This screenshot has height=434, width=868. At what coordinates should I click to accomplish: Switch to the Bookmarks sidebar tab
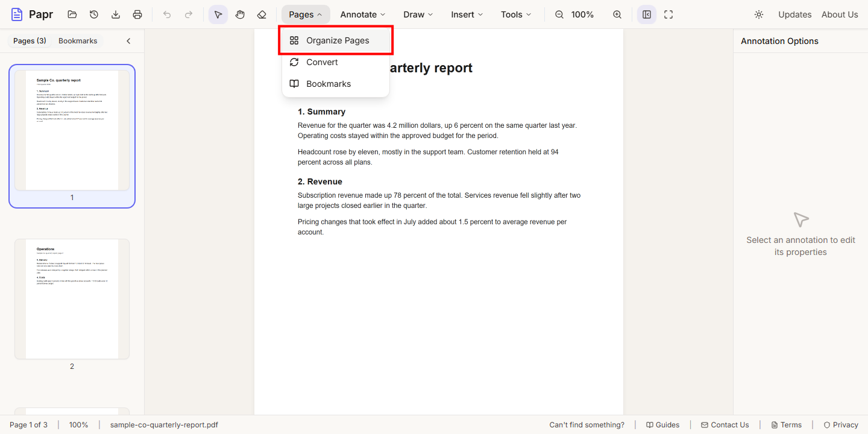click(x=78, y=41)
